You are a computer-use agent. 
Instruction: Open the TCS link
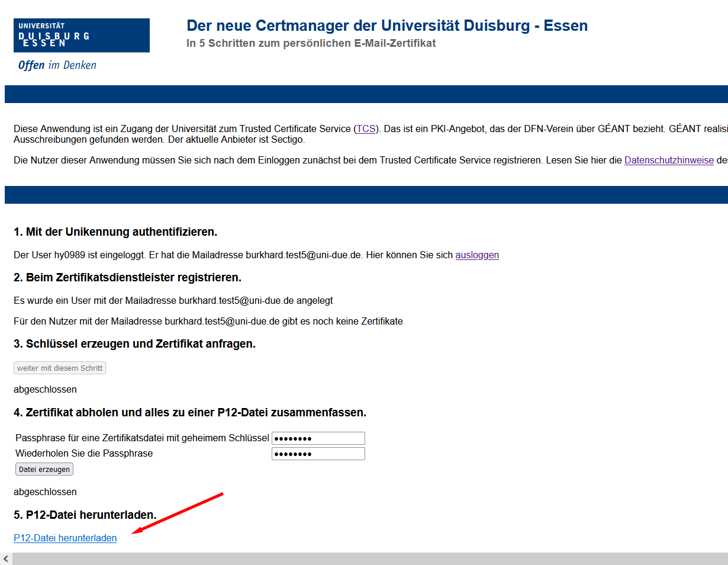366,129
